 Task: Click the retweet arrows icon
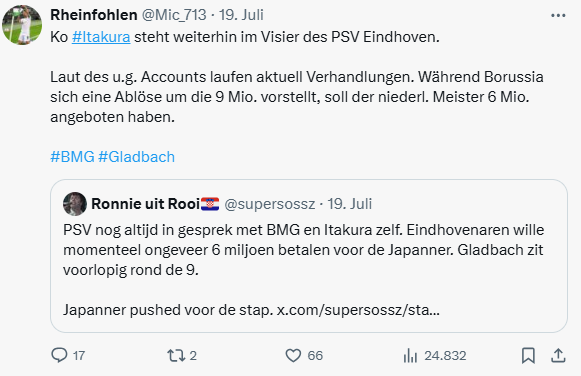[176, 355]
